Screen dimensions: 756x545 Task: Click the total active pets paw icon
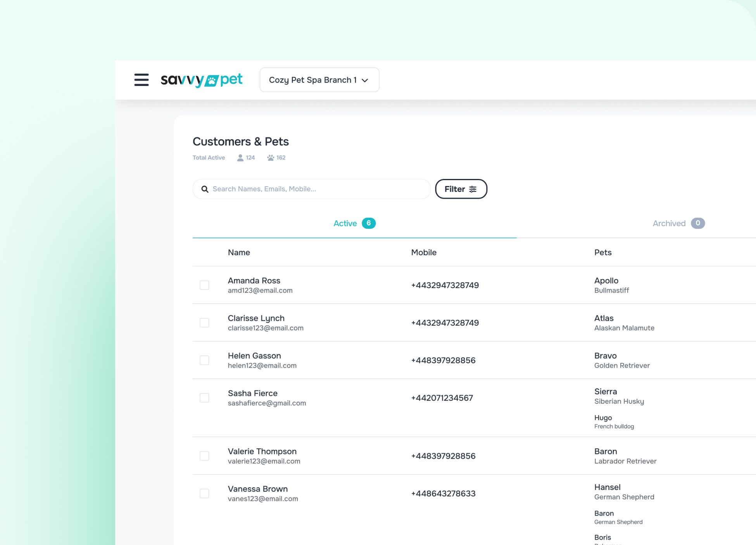click(x=271, y=158)
